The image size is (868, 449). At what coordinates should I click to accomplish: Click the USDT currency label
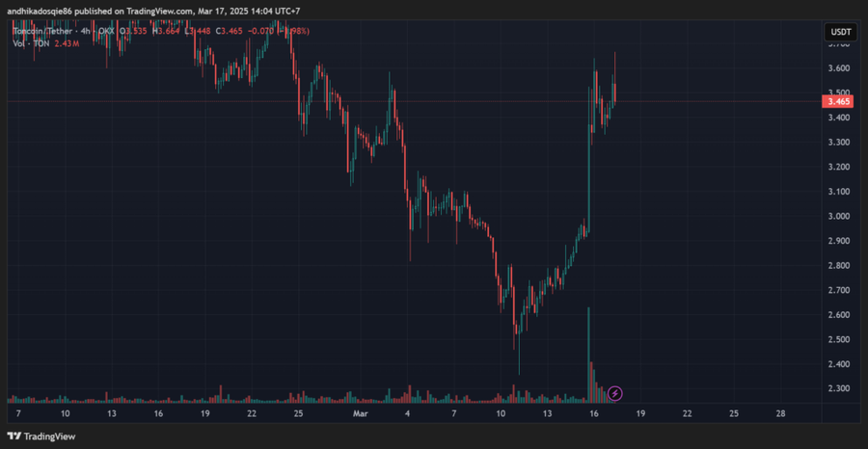point(840,32)
